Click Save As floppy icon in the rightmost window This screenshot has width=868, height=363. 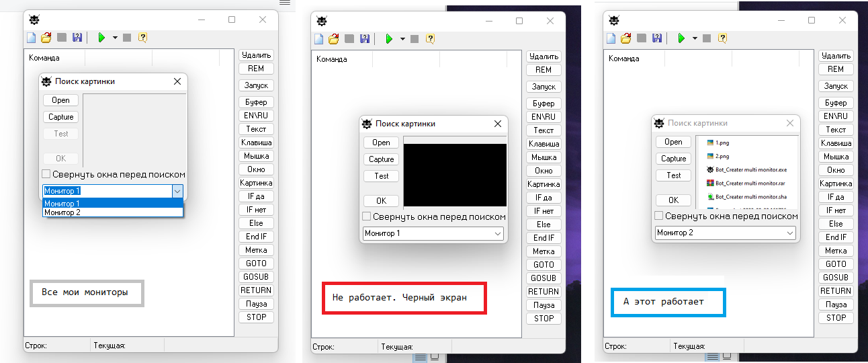[x=656, y=38]
